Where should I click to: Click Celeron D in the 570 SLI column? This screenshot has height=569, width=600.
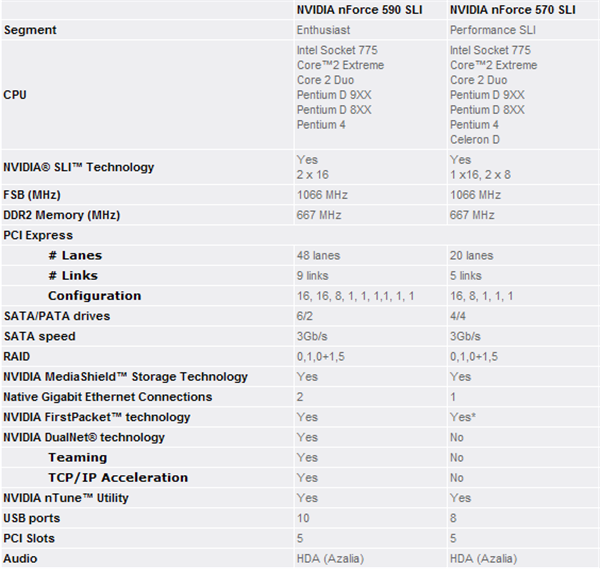click(x=474, y=140)
